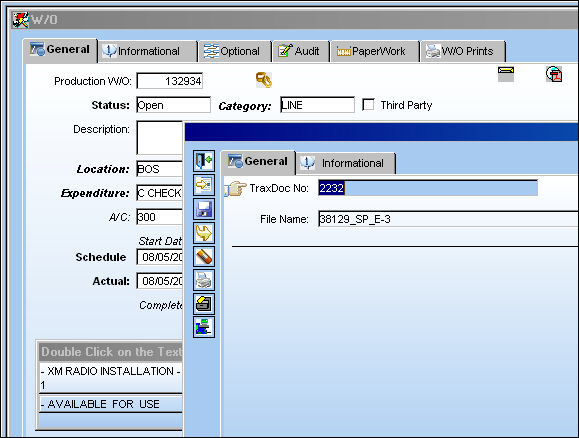Click the Category field showing LINE
This screenshot has width=579, height=438.
coord(317,105)
